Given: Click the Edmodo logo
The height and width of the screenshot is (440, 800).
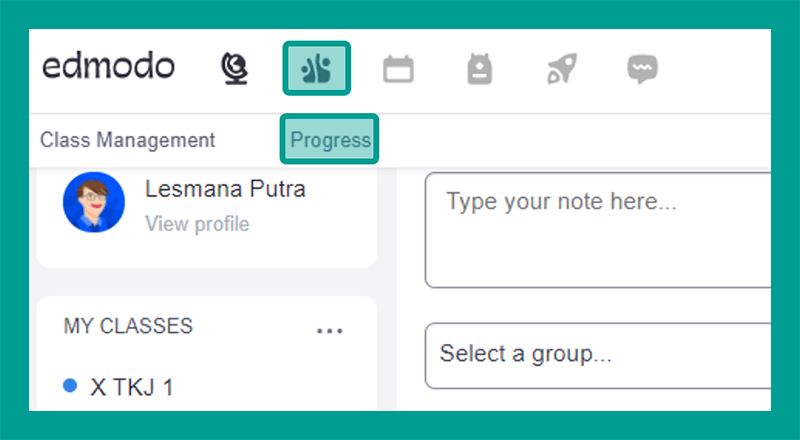Looking at the screenshot, I should pos(108,67).
